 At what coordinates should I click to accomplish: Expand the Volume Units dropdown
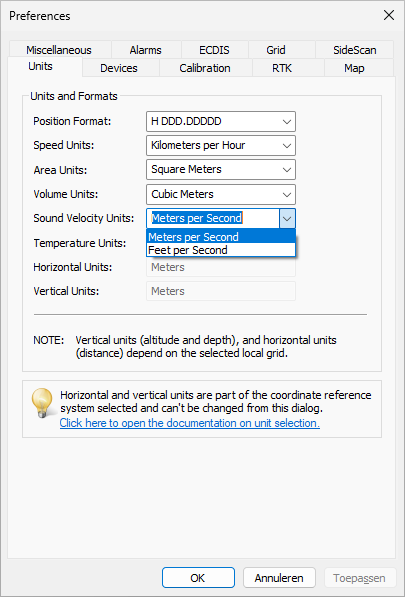point(221,194)
